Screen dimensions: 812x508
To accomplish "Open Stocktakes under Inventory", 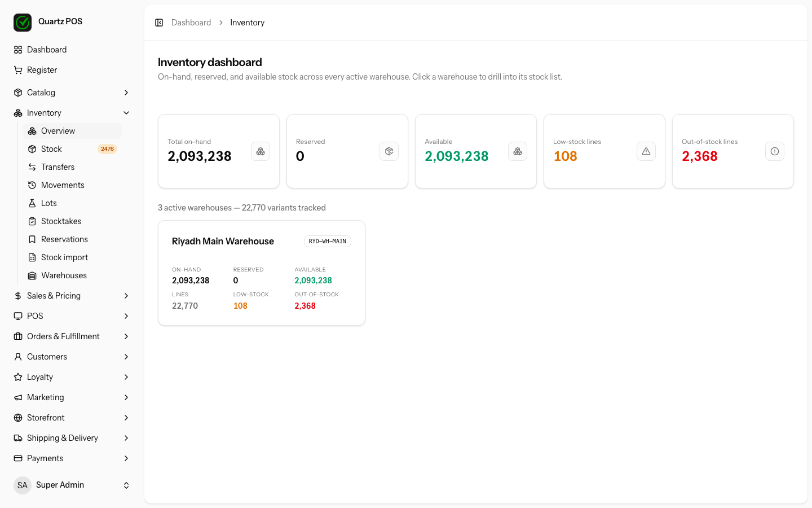I will click(73, 221).
